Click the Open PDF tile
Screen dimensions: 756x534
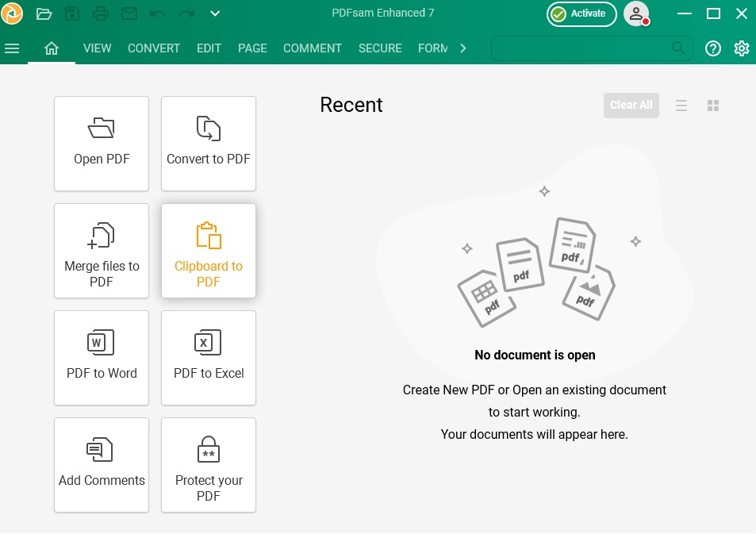102,144
